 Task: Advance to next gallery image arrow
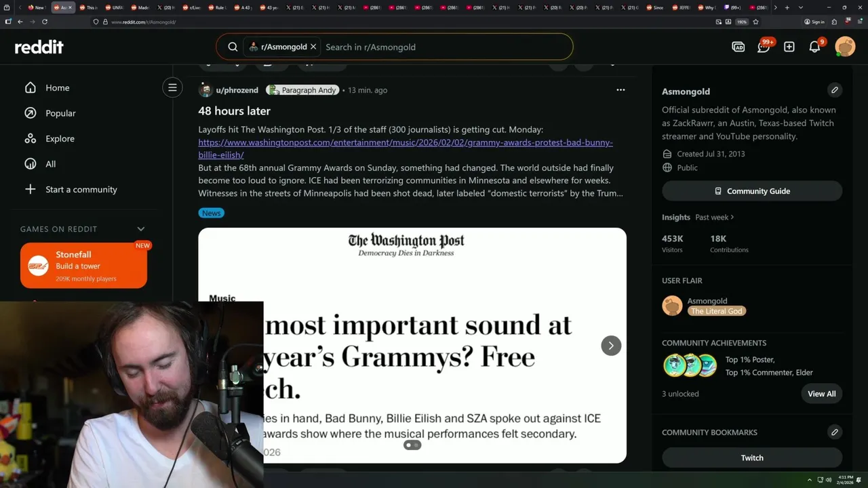[611, 346]
